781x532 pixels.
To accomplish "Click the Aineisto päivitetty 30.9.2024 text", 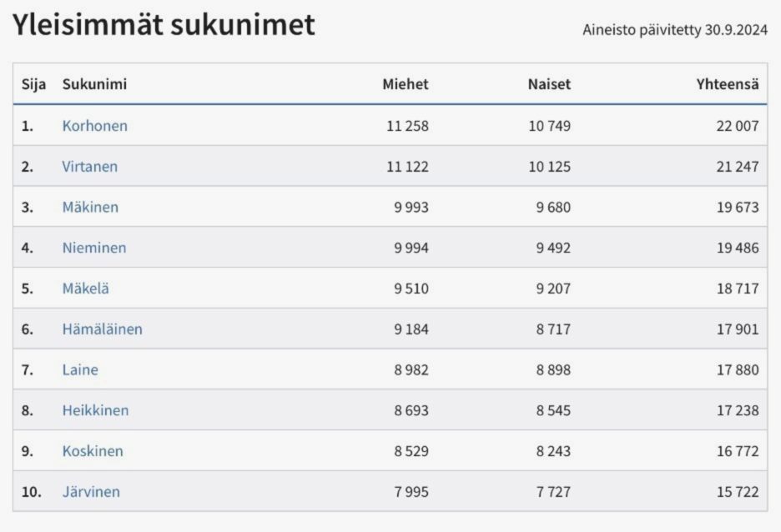I will click(675, 30).
